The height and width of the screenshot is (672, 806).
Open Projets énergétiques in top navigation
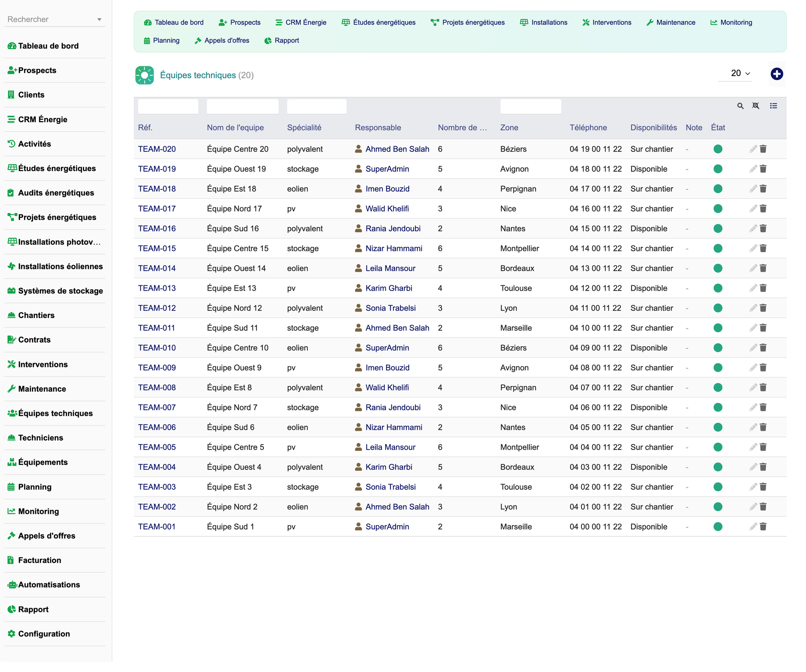(x=468, y=22)
